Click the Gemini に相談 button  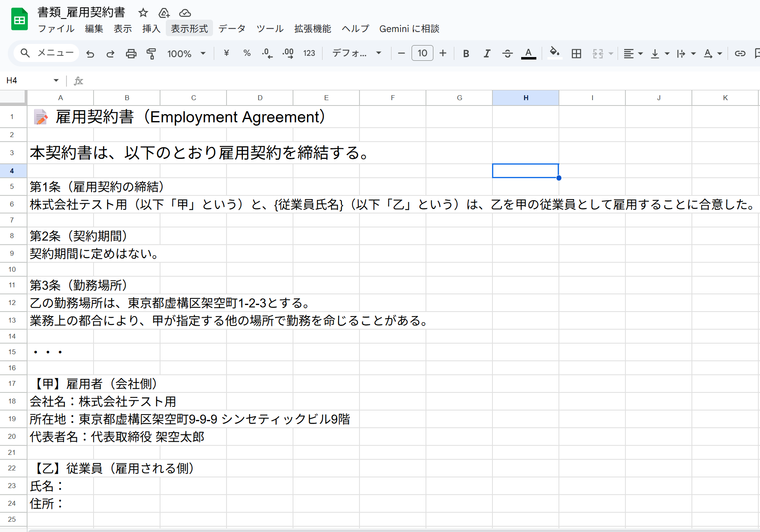(x=409, y=29)
